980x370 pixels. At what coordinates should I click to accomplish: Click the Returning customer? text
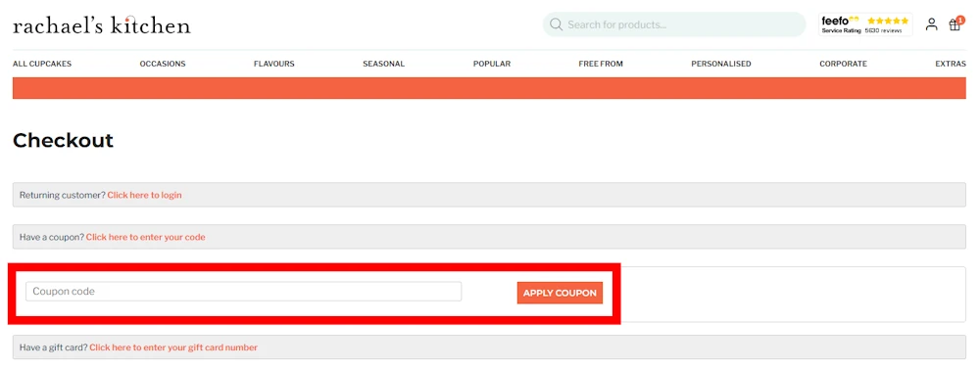[63, 195]
